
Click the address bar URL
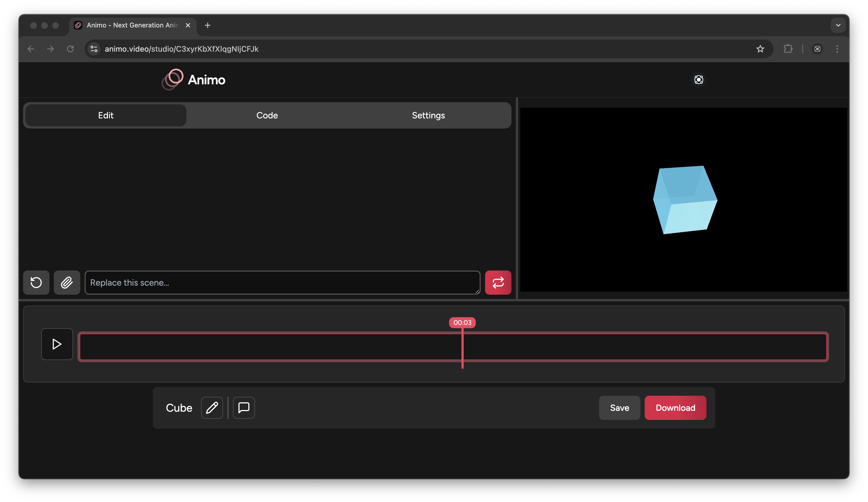tap(182, 49)
